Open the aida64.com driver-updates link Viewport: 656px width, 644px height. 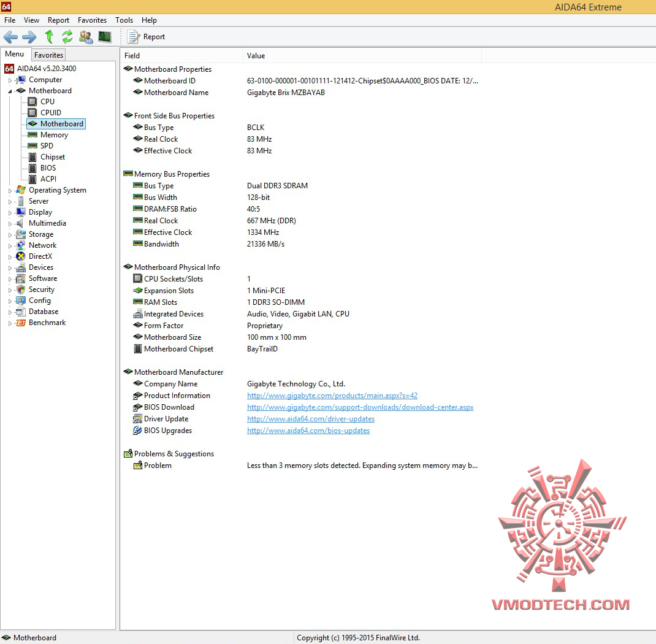tap(311, 419)
